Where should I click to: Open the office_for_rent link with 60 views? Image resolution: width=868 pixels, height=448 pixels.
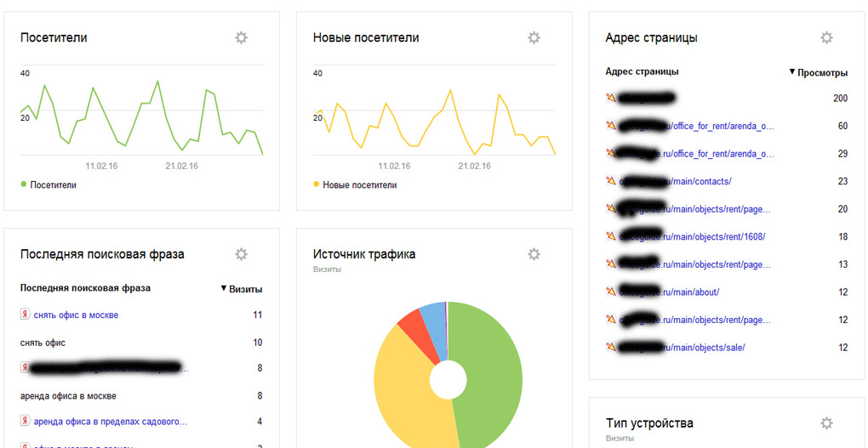[696, 126]
